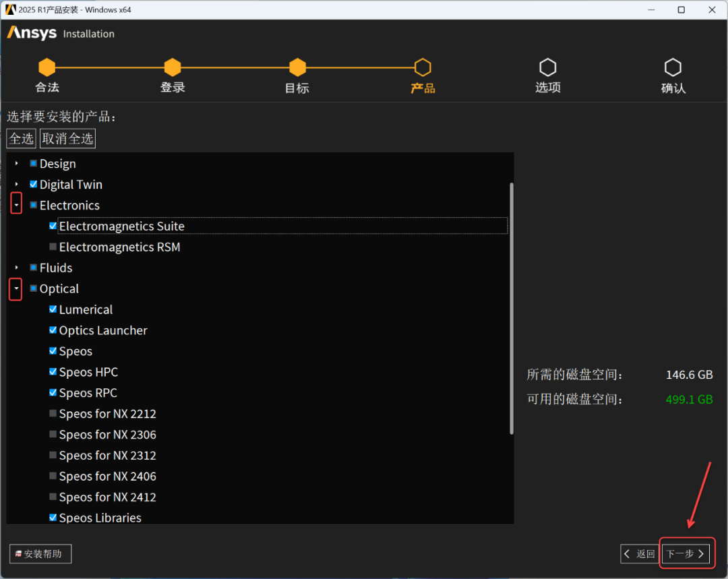This screenshot has height=579, width=728.
Task: Click the 产品 step hexagon icon
Action: tap(423, 67)
